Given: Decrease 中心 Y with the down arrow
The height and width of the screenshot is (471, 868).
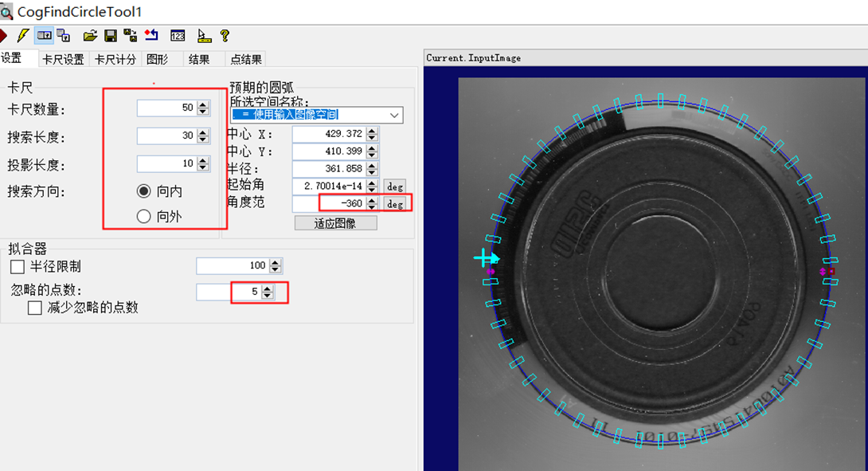Looking at the screenshot, I should (x=372, y=155).
